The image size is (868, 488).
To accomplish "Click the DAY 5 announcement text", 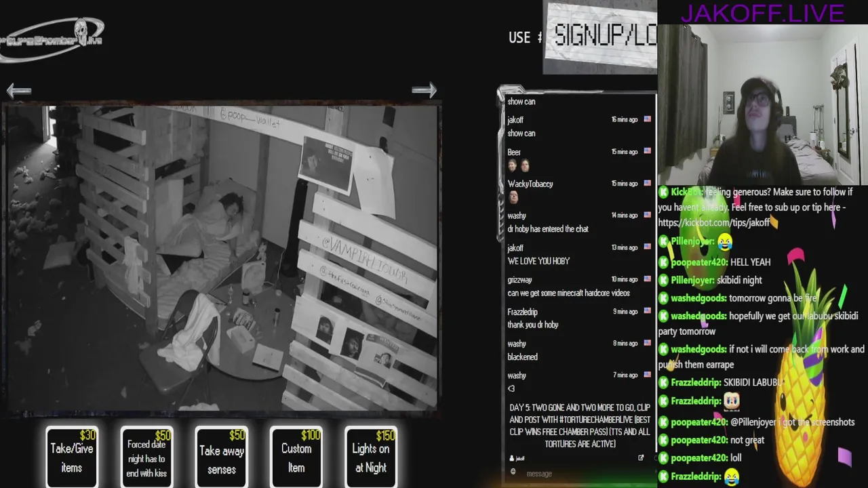I will [580, 426].
